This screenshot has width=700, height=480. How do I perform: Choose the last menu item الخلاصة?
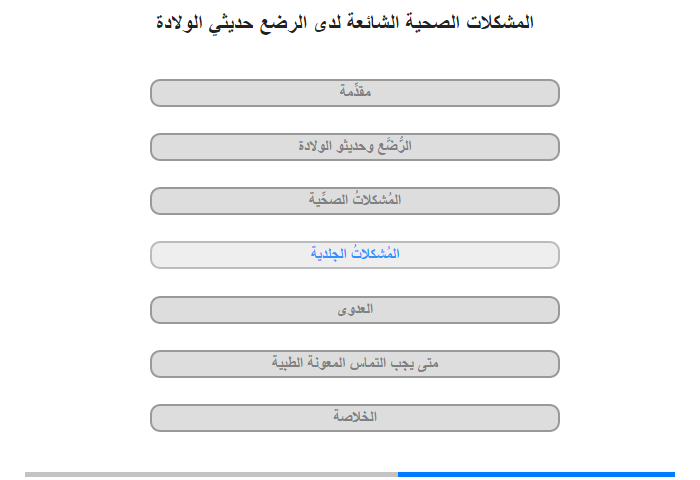click(354, 418)
